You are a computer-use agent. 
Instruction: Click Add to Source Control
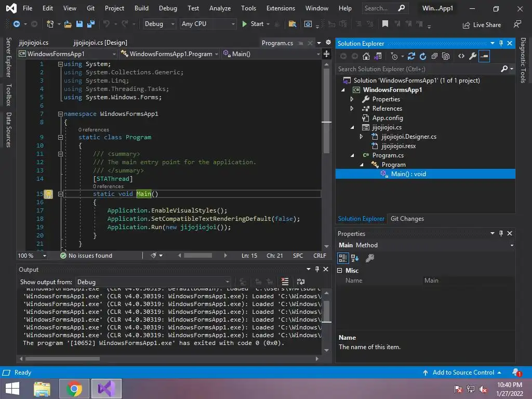click(x=462, y=373)
